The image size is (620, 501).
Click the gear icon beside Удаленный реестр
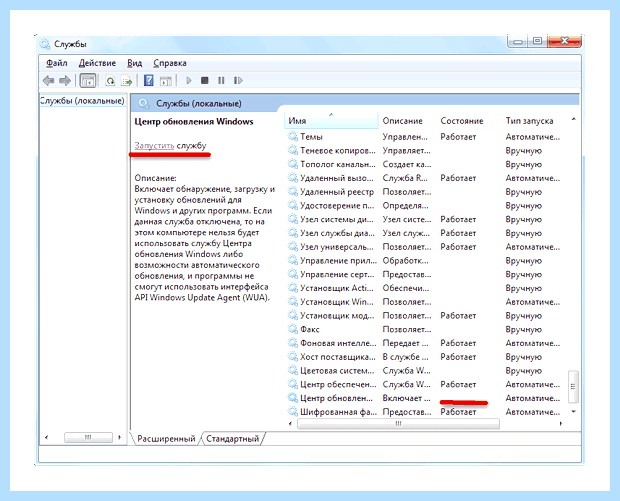(293, 192)
